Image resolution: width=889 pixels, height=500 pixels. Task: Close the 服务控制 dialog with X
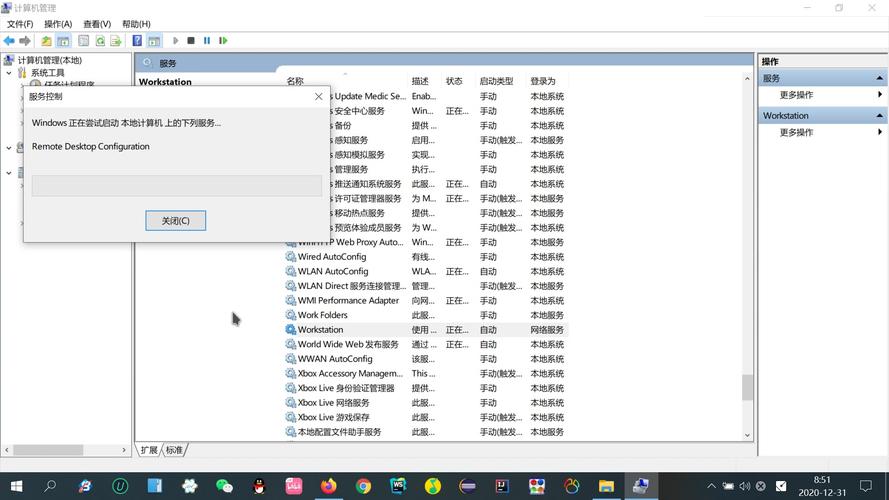(x=319, y=97)
